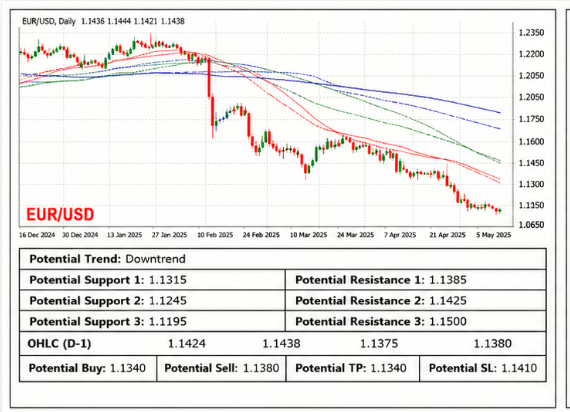Image resolution: width=570 pixels, height=412 pixels.
Task: Click the "Potential Sell: 1.1380" cell
Action: click(x=221, y=368)
